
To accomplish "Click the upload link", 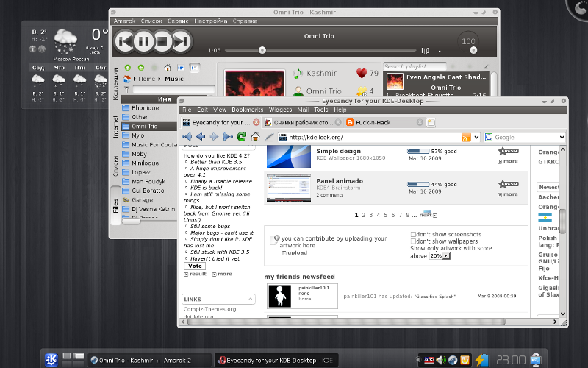I will (297, 253).
